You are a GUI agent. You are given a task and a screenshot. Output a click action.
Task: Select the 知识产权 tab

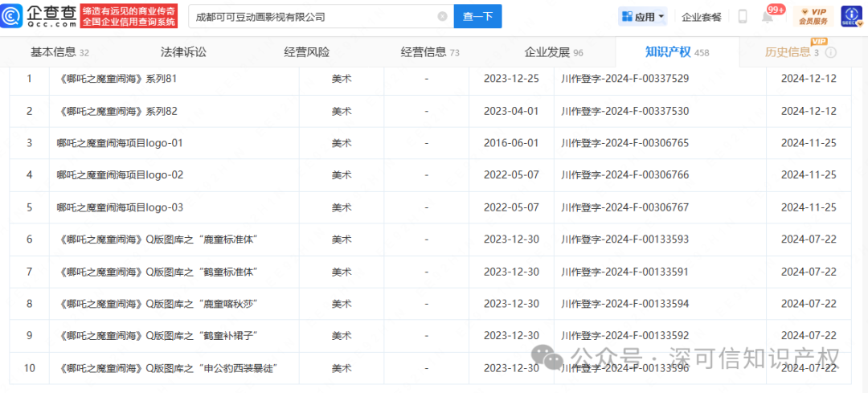[677, 52]
